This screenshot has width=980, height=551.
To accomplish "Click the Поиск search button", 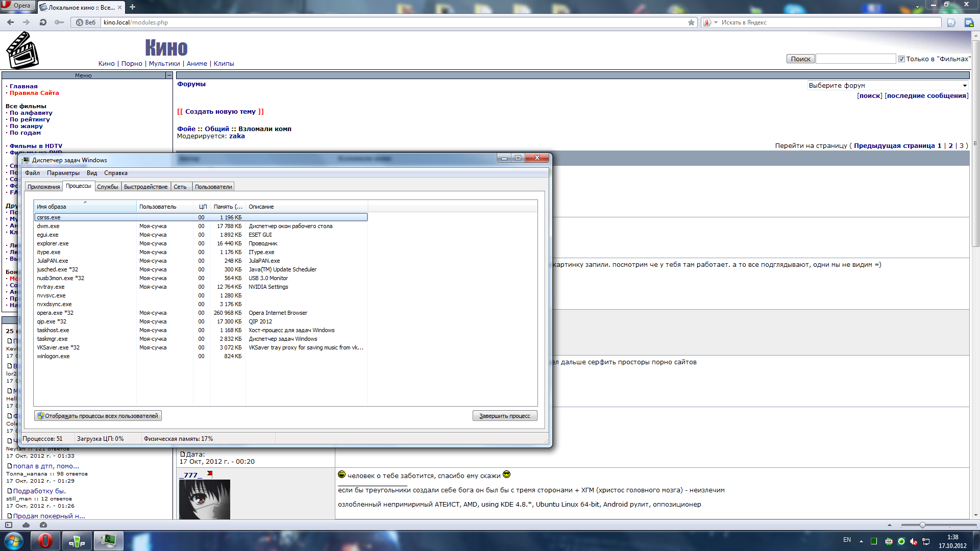I will click(800, 59).
